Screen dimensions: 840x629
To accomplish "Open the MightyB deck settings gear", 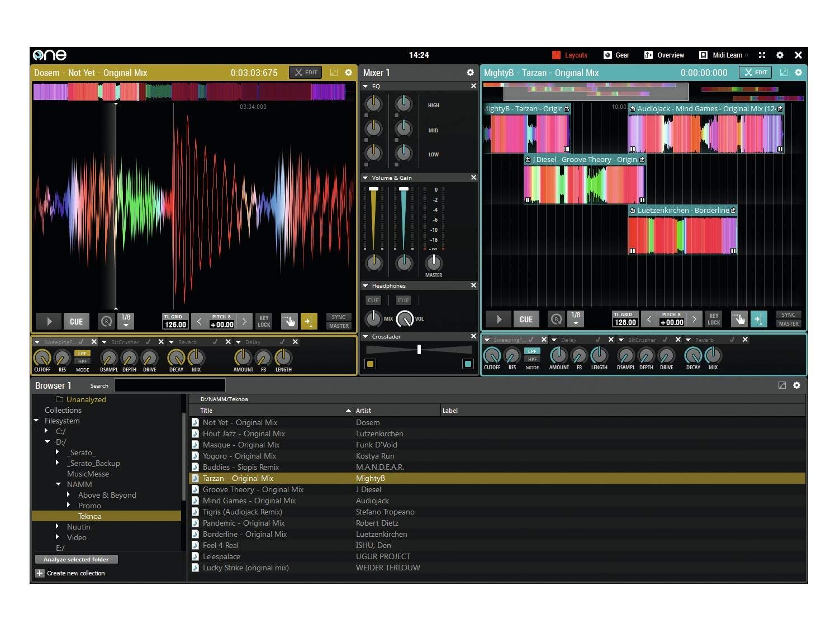I will tap(798, 72).
